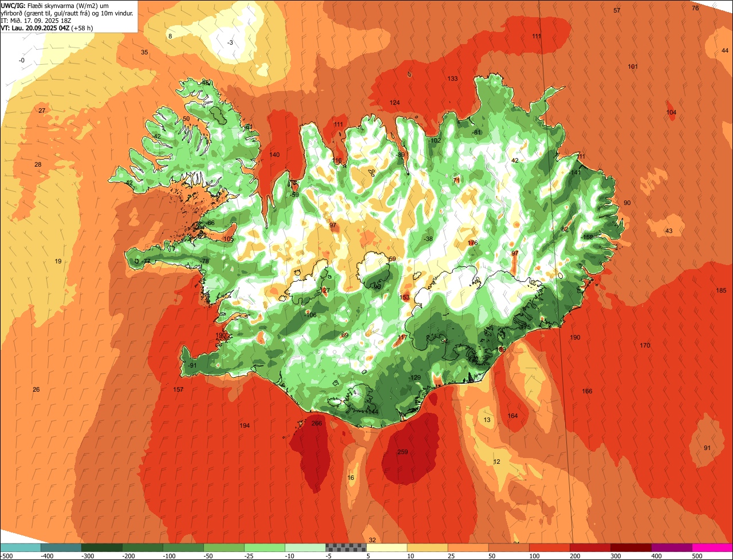733x560 pixels.
Task: Select the '259' value in the dark red area
Action: coord(403,452)
